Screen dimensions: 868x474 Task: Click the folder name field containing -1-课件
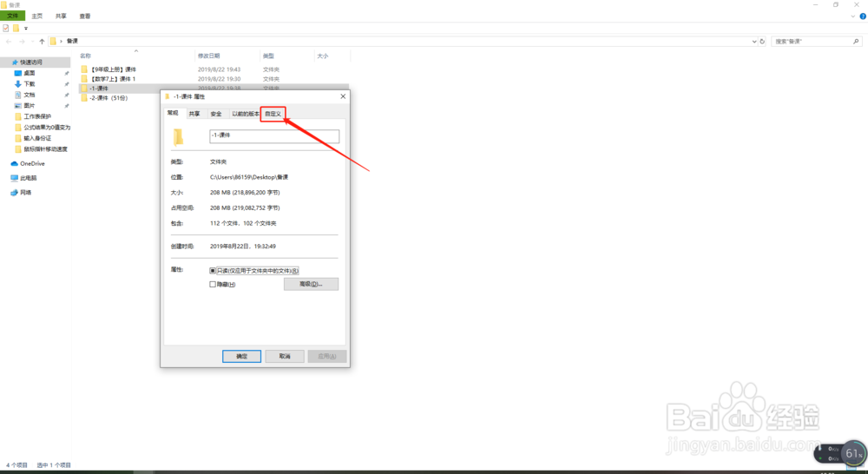[274, 135]
